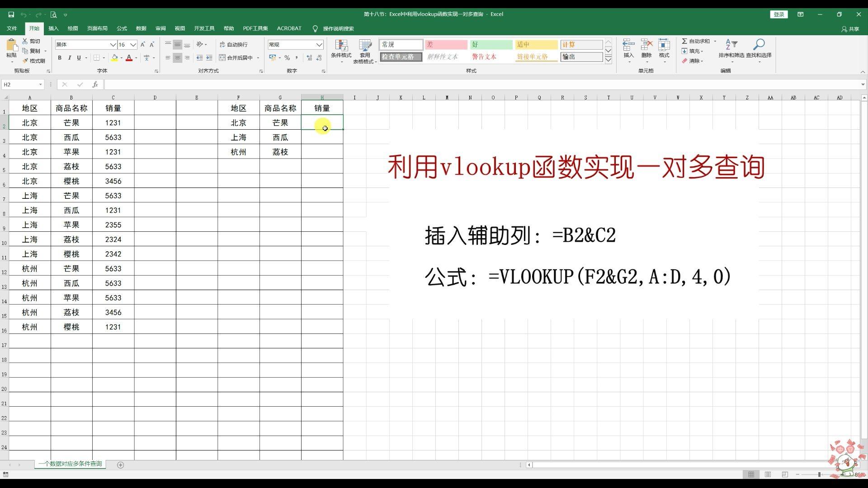This screenshot has width=868, height=488.
Task: Toggle Underline formatting
Action: coord(79,58)
